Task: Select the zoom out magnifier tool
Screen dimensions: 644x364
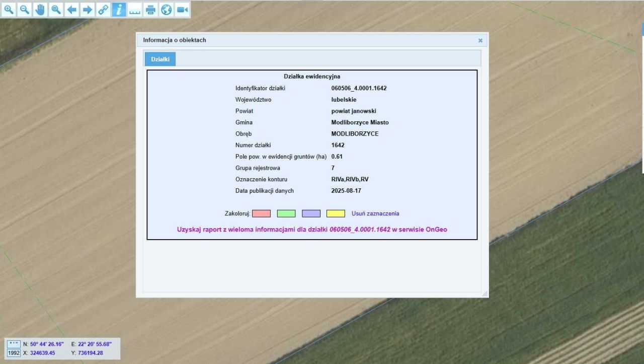Action: (25, 9)
